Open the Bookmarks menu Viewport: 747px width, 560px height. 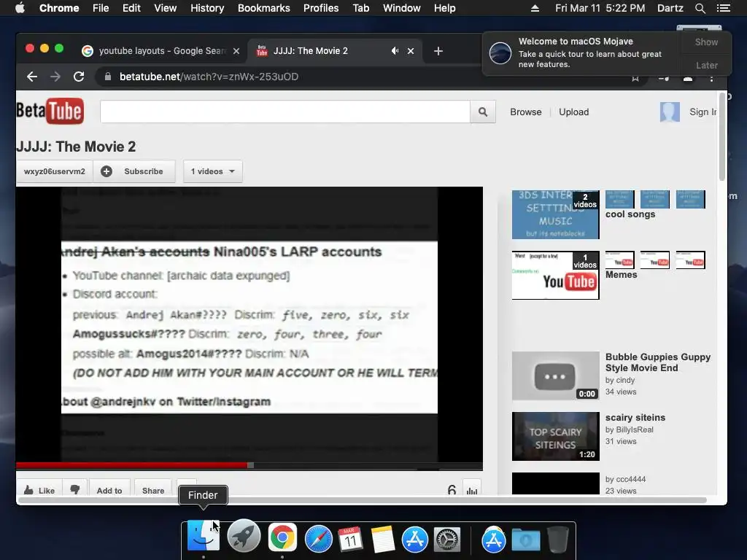[264, 8]
